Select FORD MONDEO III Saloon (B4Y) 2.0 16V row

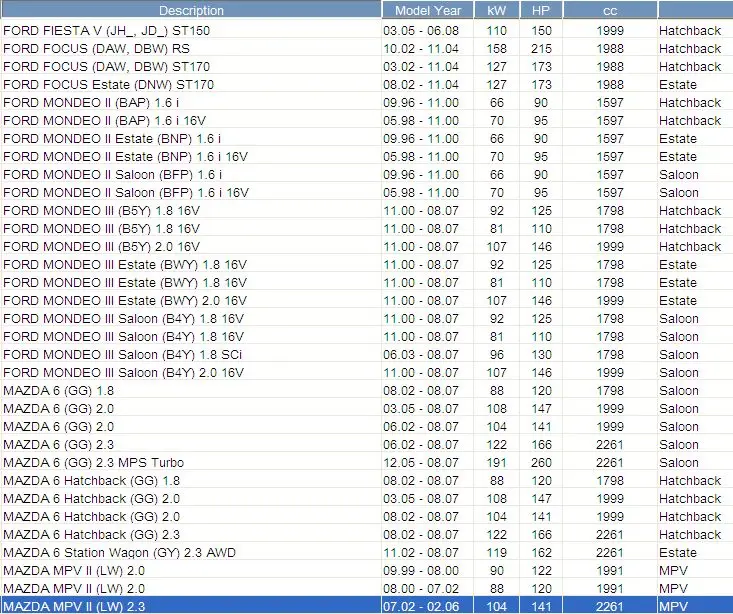(x=366, y=373)
